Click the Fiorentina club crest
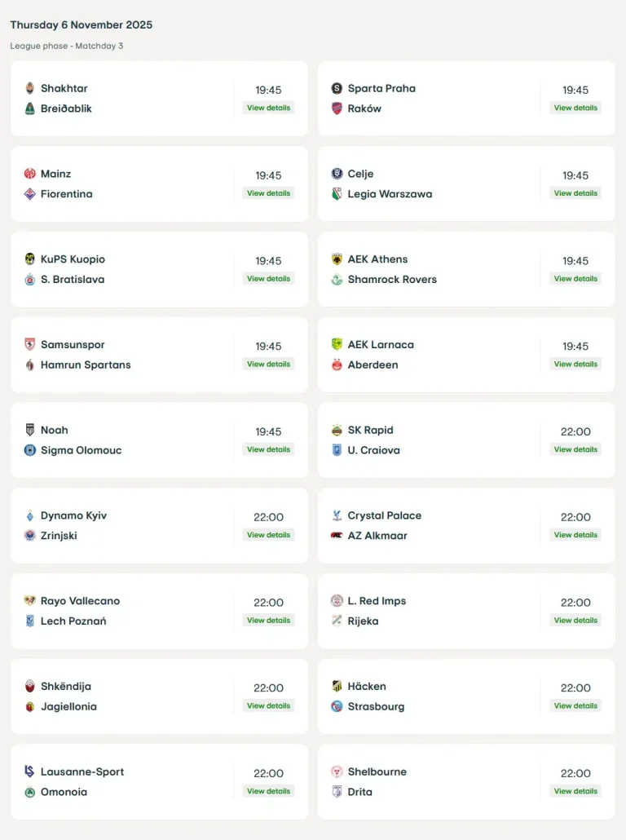626x840 pixels. [x=30, y=194]
